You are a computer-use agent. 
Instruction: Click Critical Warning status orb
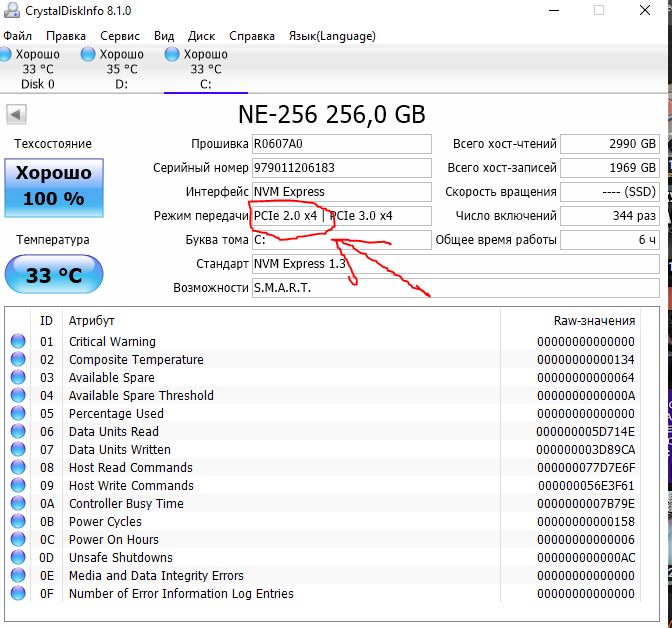(x=18, y=342)
